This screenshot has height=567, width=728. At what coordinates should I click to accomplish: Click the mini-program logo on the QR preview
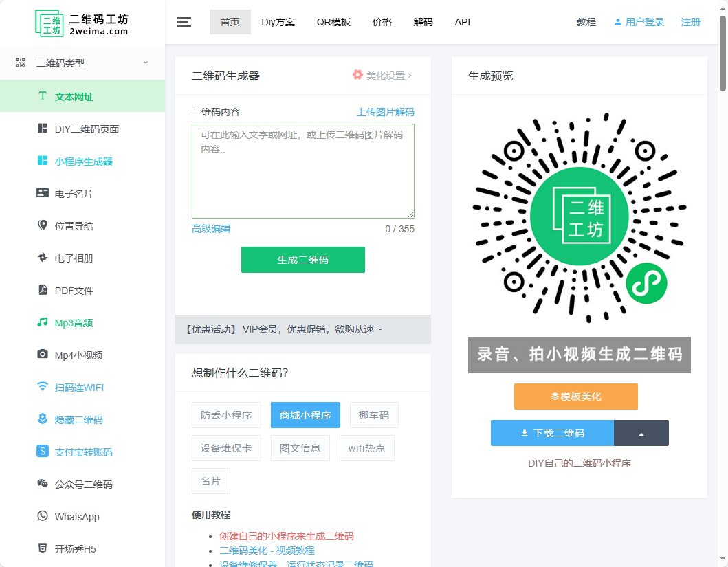pos(646,283)
